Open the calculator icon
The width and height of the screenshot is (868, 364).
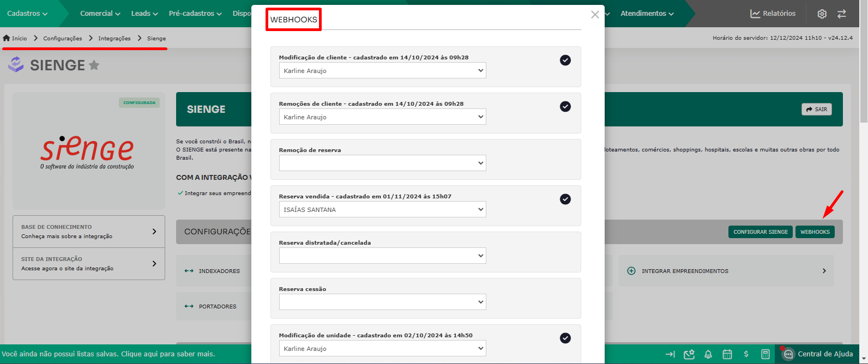tap(765, 354)
